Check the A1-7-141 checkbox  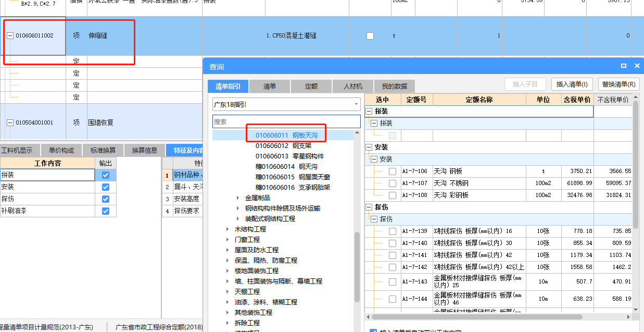(393, 255)
